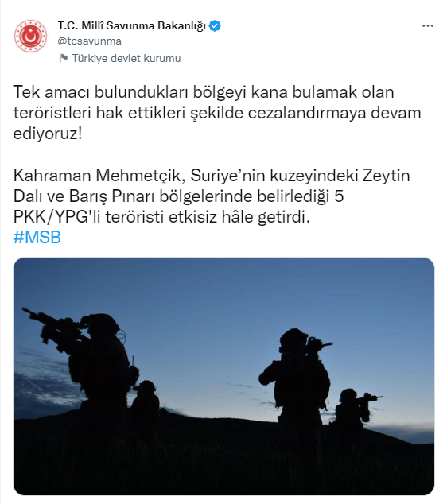Click the blue verified badge icon
447x504 pixels.
(x=215, y=25)
